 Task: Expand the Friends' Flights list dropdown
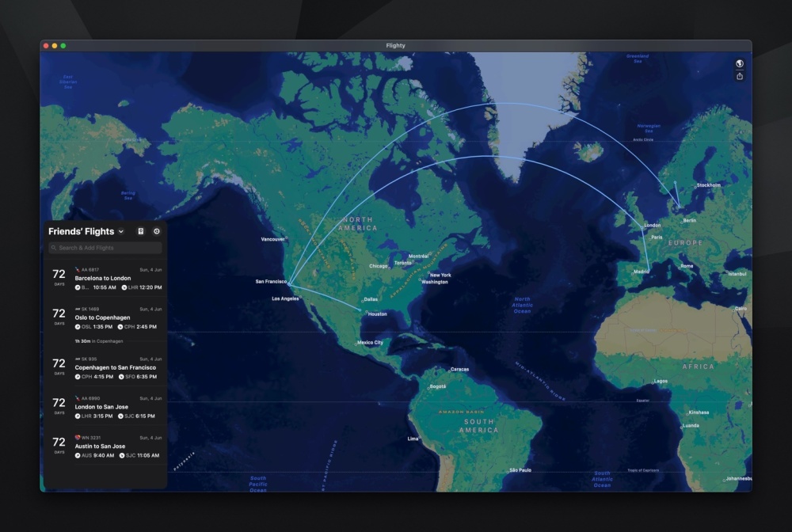(x=121, y=232)
